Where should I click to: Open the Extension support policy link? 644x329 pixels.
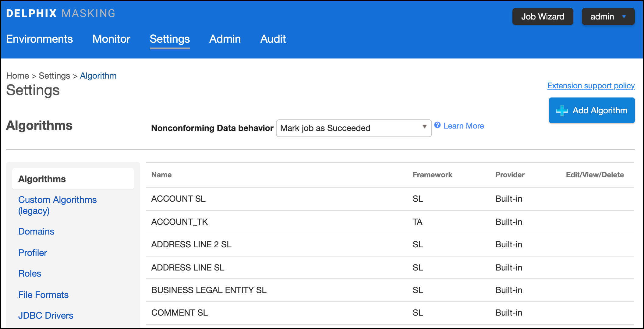click(x=591, y=86)
